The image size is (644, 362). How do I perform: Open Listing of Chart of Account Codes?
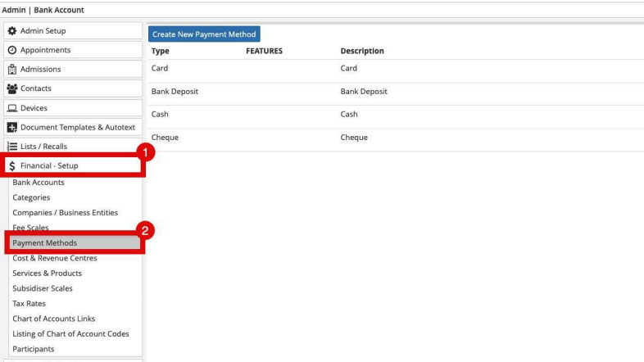pos(70,334)
